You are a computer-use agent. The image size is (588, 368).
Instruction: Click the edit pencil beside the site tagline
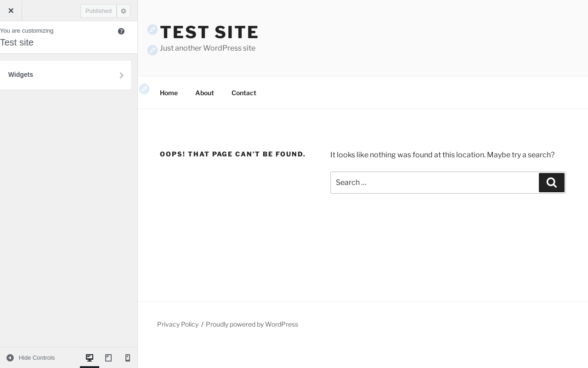coord(153,50)
